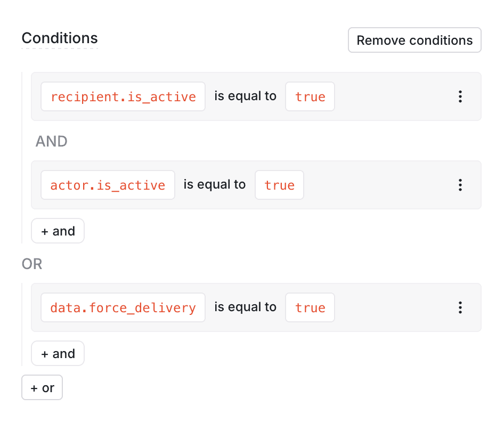Add a new OR condition group
This screenshot has width=504, height=422.
(x=42, y=387)
